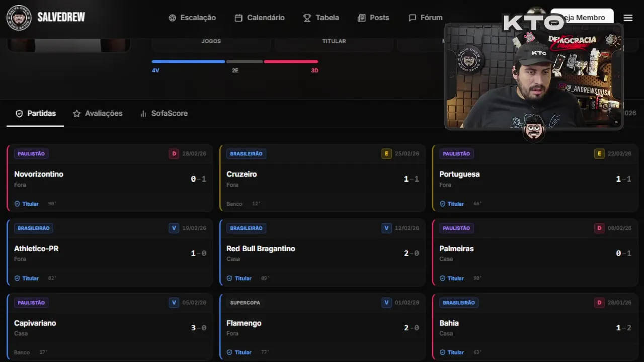Click the bar chart icon on SofaScore tab
Image resolution: width=644 pixels, height=362 pixels.
tap(143, 114)
